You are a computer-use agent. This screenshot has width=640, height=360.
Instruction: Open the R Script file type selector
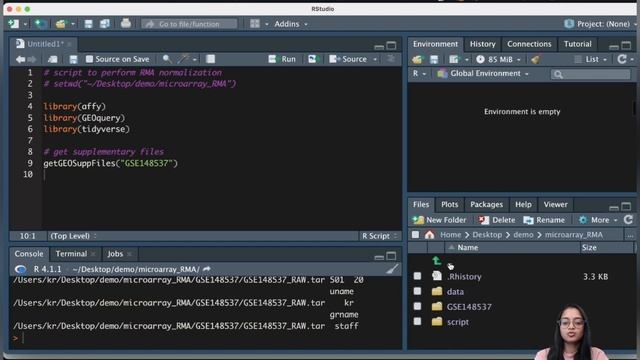[379, 236]
